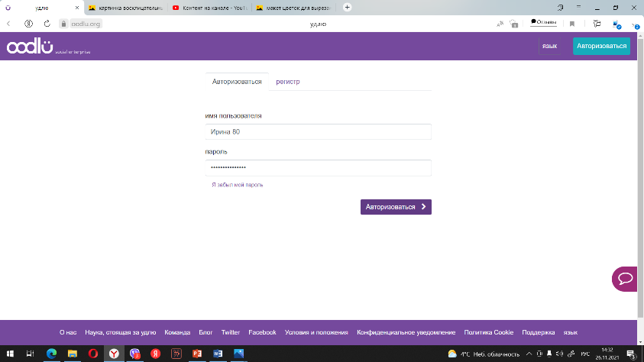Open a new browser tab
The width and height of the screenshot is (644, 362).
[348, 7]
